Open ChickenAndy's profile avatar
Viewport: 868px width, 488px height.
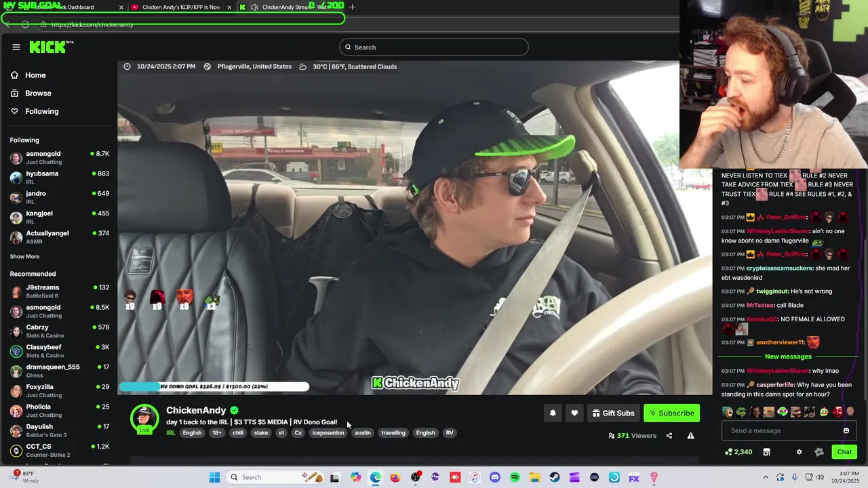(144, 418)
